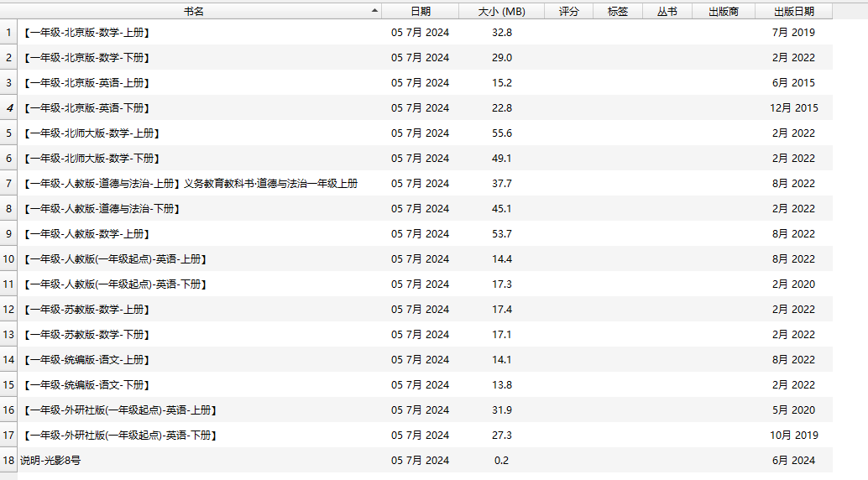This screenshot has height=480, width=868.
Task: Click the sort arrow in 书名 header
Action: point(374,11)
